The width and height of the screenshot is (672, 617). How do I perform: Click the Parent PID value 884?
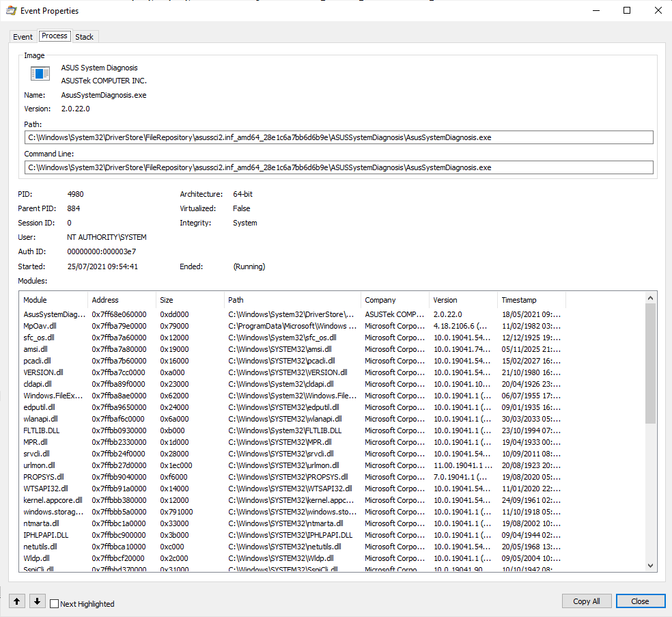click(x=74, y=208)
